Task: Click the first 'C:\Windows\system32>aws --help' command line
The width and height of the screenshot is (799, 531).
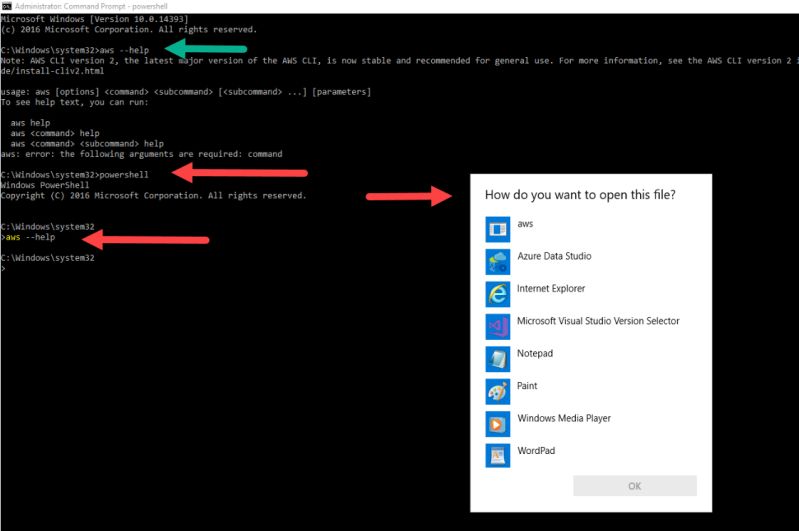Action: (x=75, y=50)
